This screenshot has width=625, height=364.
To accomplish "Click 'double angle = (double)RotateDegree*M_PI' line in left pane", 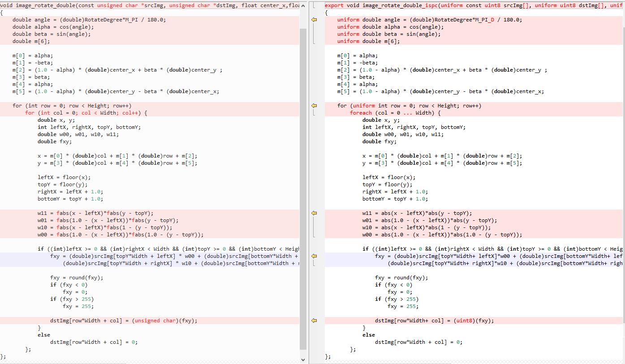I will (89, 20).
